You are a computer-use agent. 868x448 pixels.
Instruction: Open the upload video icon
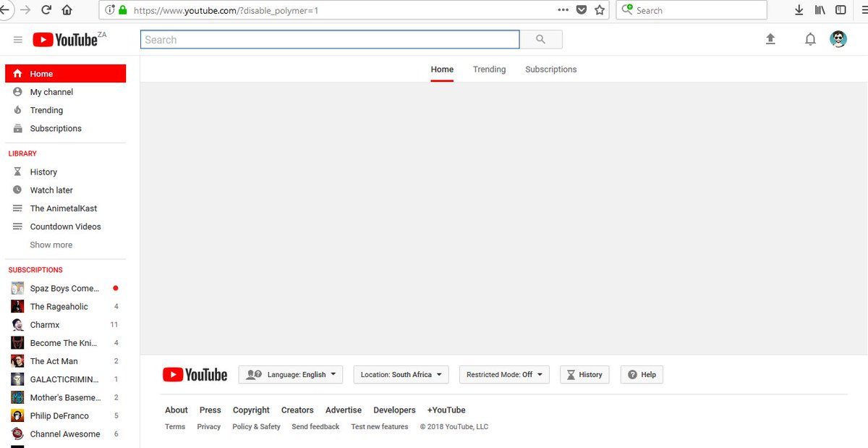tap(770, 39)
